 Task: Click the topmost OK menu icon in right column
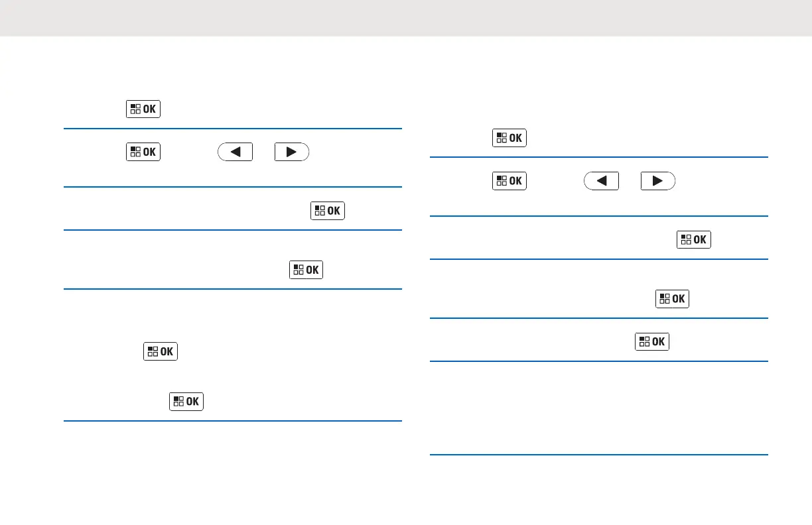point(509,138)
